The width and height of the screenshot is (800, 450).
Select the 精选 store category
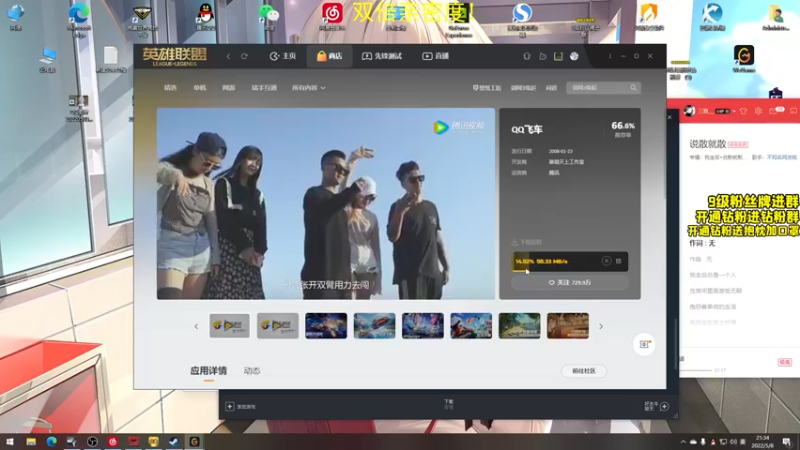[170, 88]
